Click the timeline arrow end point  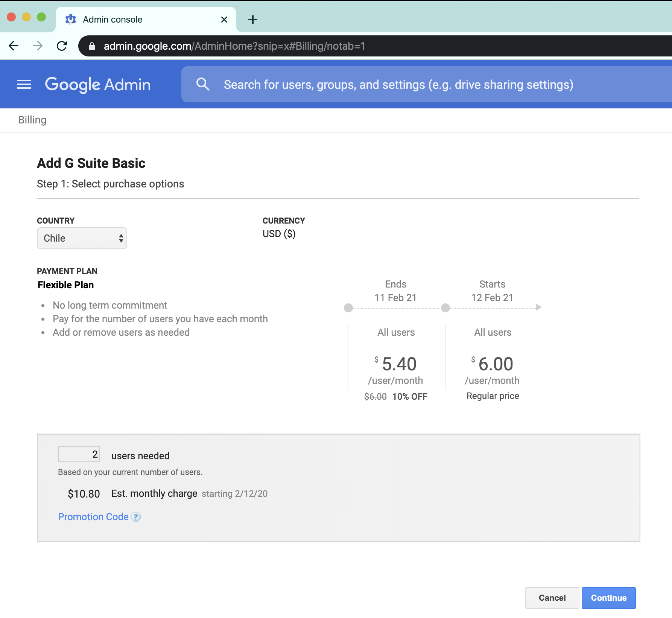(x=538, y=307)
